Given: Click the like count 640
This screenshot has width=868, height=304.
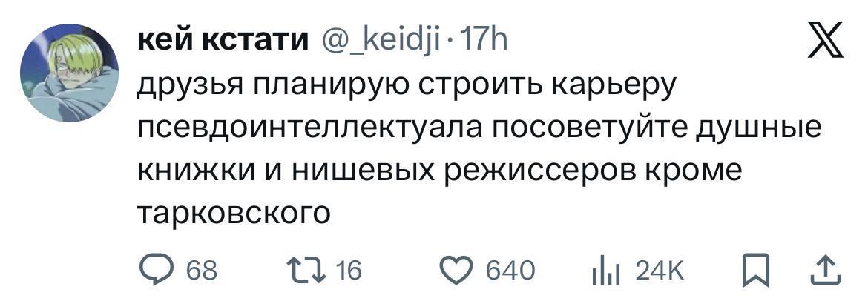Looking at the screenshot, I should pyautogui.click(x=510, y=271).
